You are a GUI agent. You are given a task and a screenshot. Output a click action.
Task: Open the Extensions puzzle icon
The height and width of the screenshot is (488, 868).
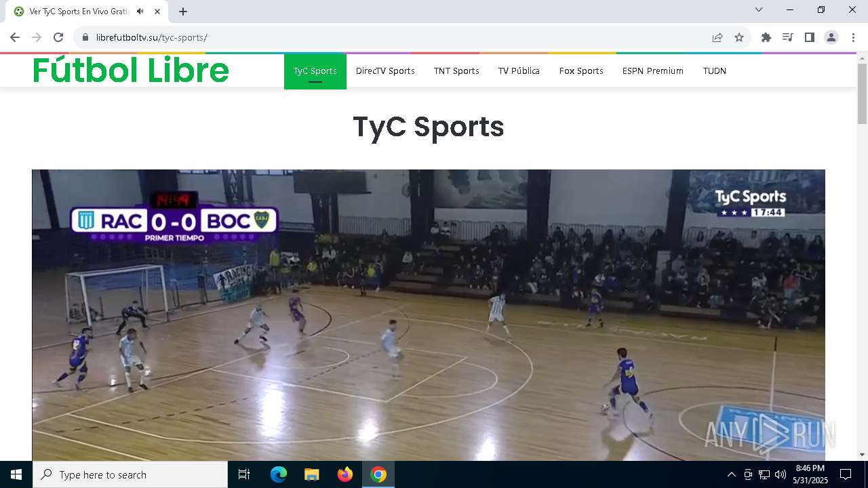[x=766, y=37]
